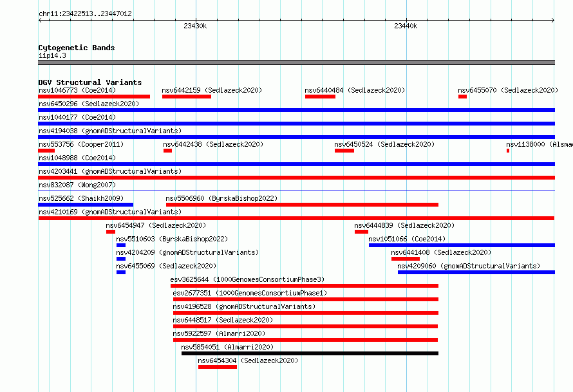This screenshot has width=573, height=392.
Task: Select nsv6441408 (Sedlazeck2020) label
Action: [x=441, y=252]
